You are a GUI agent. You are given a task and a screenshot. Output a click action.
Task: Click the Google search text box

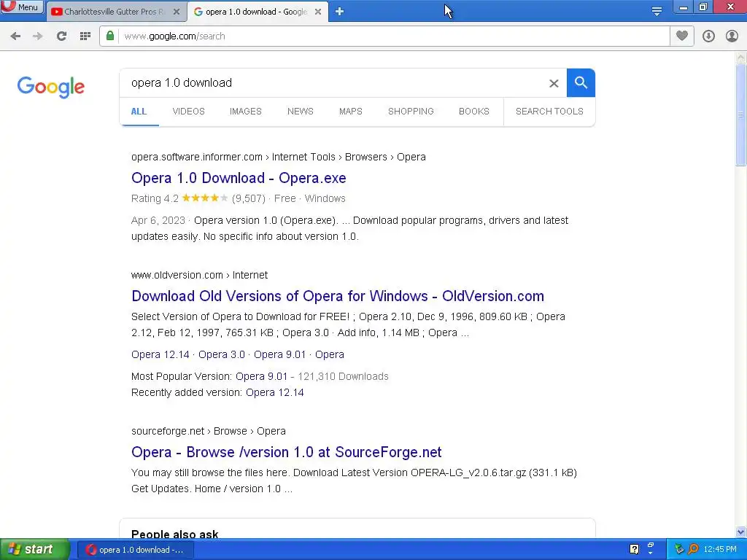click(333, 83)
